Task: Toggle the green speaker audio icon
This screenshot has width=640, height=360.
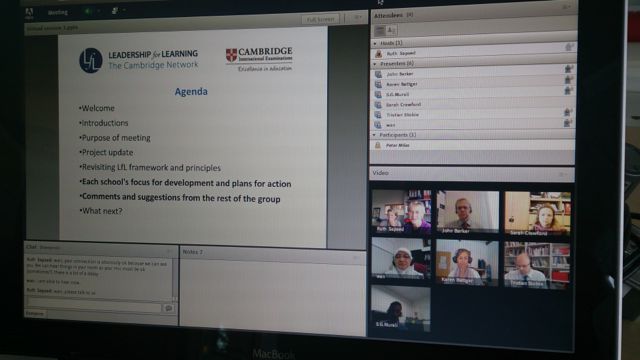Action: pyautogui.click(x=87, y=11)
